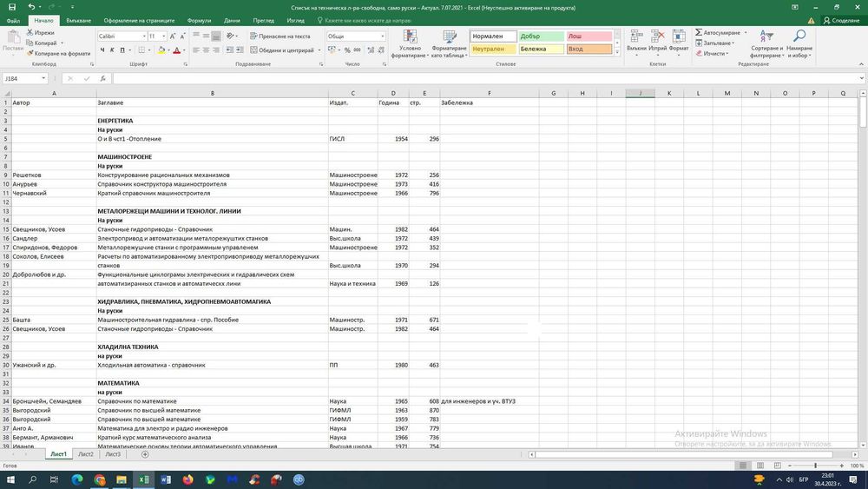Image resolution: width=868 pixels, height=489 pixels.
Task: Toggle bold formatting (Ч)
Action: [x=102, y=50]
